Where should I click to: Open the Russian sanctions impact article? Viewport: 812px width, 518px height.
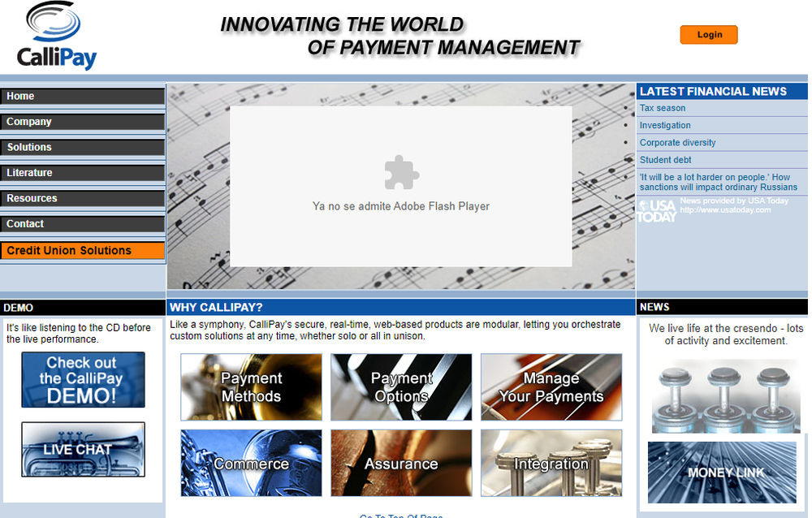[x=719, y=183]
